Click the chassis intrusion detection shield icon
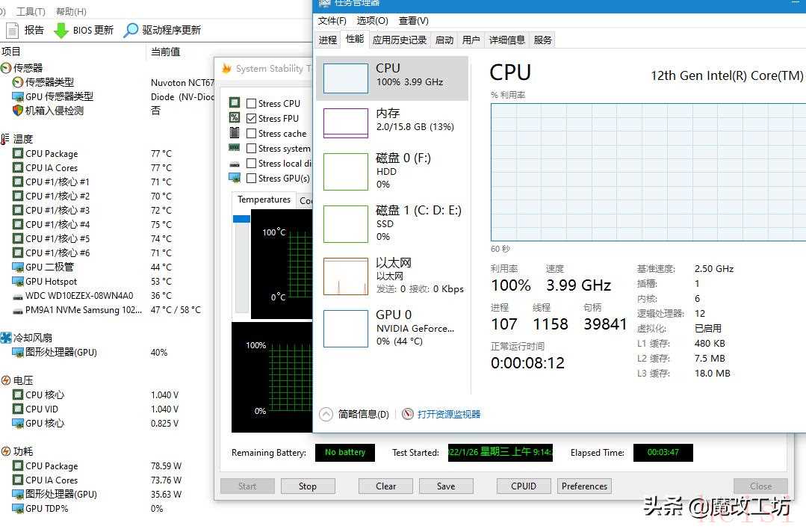This screenshot has height=532, width=806. click(x=18, y=111)
